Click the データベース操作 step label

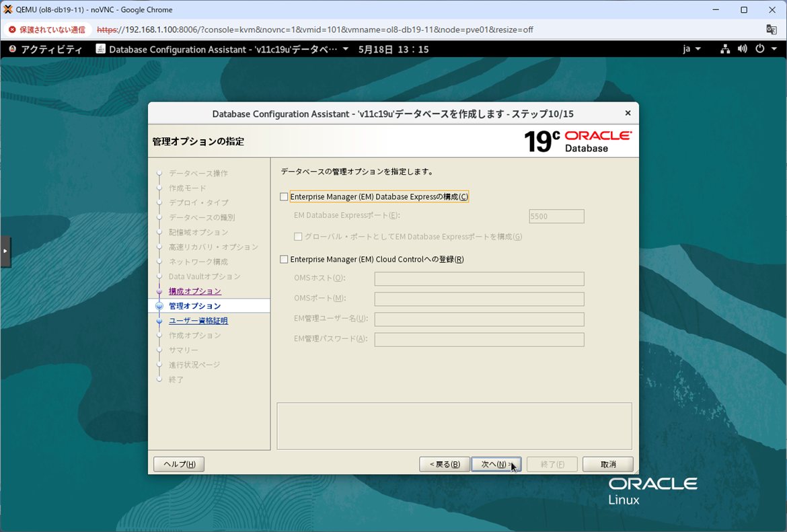coord(198,173)
